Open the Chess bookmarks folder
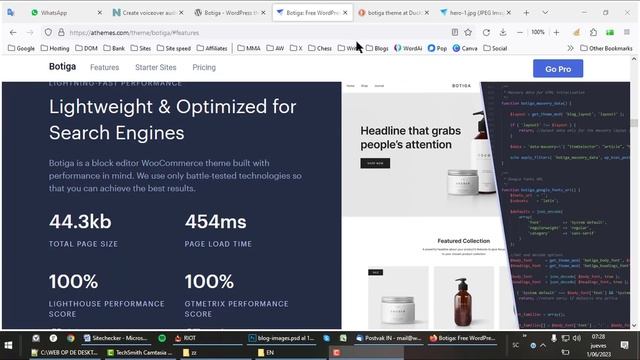This screenshot has height=360, width=640. pyautogui.click(x=320, y=48)
